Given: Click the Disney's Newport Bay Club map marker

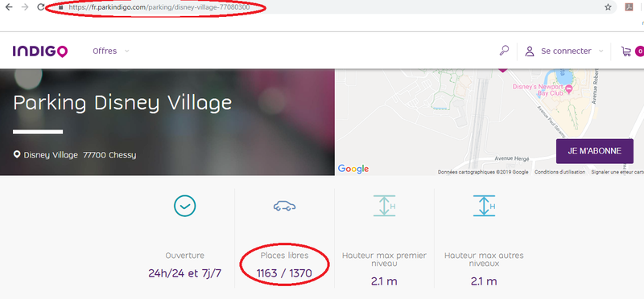Looking at the screenshot, I should [569, 88].
